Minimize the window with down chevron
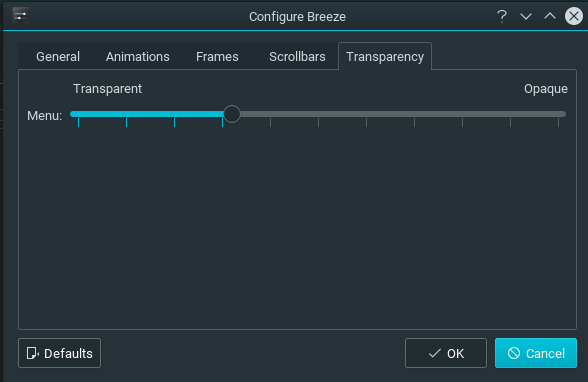This screenshot has width=588, height=382. click(x=526, y=16)
